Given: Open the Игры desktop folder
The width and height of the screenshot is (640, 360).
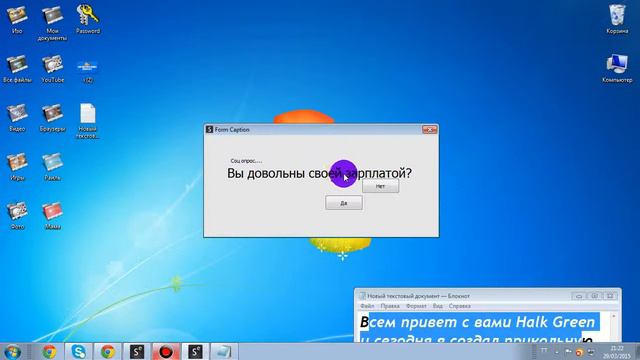Looking at the screenshot, I should [x=17, y=167].
